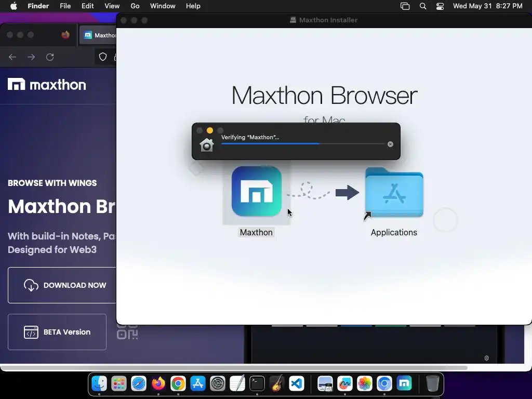Click the horizontal scrollbar of Firefox page
The height and width of the screenshot is (399, 532).
point(234,368)
